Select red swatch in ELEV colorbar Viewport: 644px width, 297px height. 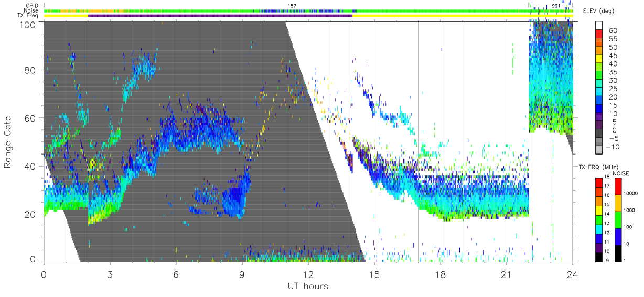pyautogui.click(x=600, y=34)
